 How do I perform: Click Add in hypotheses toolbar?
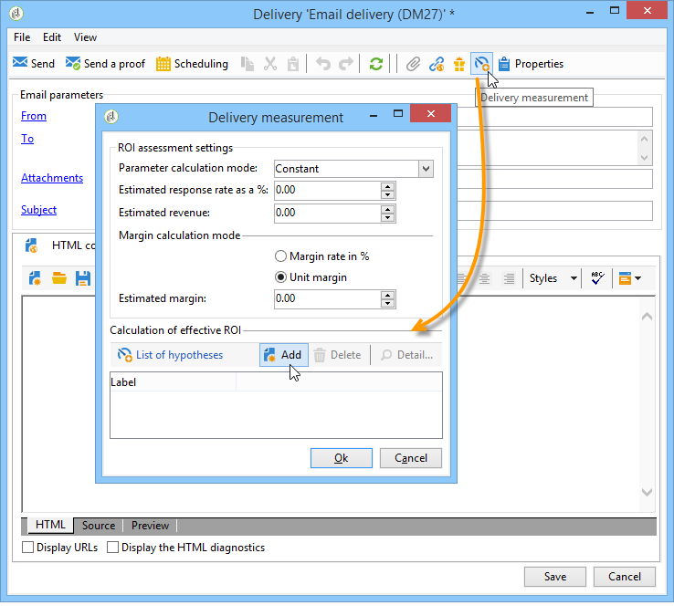[284, 355]
